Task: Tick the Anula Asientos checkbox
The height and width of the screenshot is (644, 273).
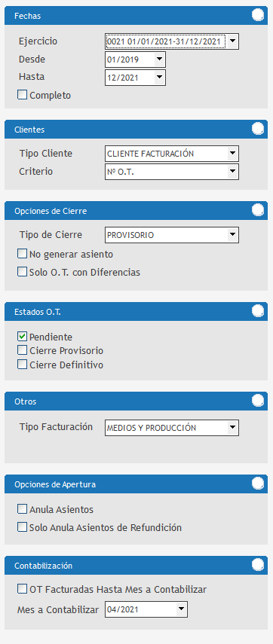Action: pos(22,509)
